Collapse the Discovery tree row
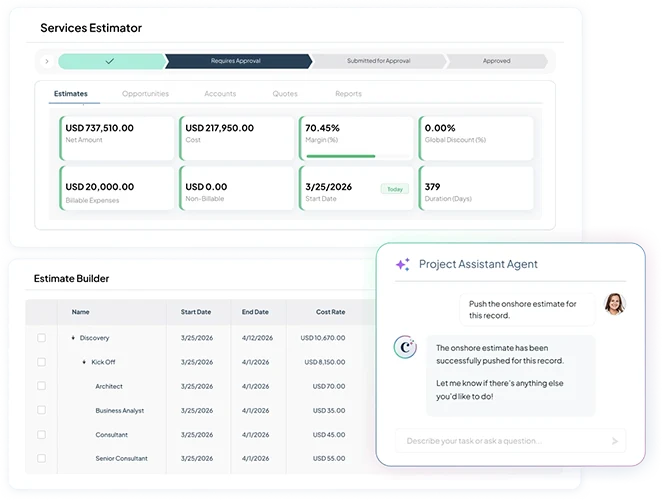Screen dimensions: 663x500 point(73,338)
